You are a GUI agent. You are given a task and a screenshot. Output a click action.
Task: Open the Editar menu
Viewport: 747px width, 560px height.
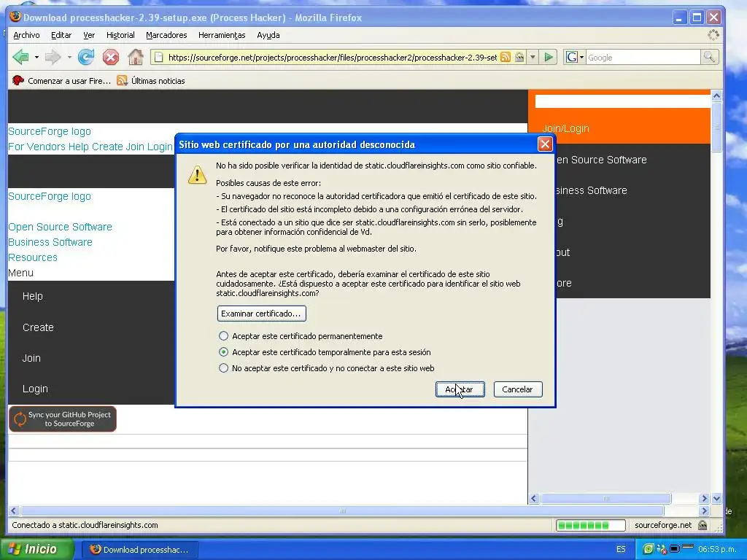point(61,35)
